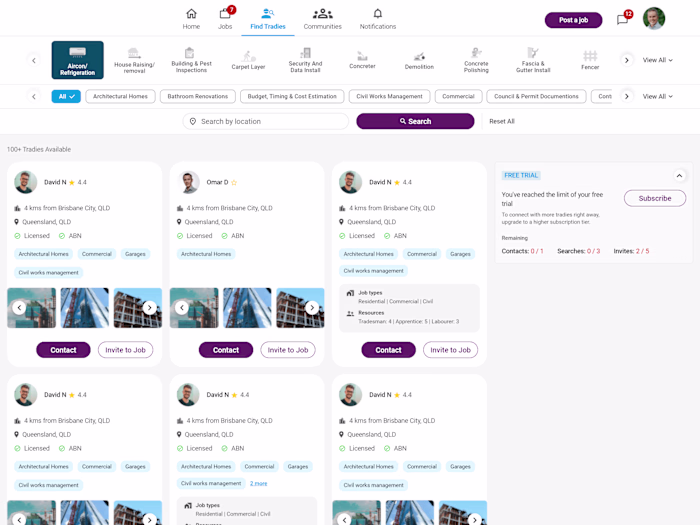Toggle the All filter chip
Image resolution: width=700 pixels, height=525 pixels.
coord(66,96)
